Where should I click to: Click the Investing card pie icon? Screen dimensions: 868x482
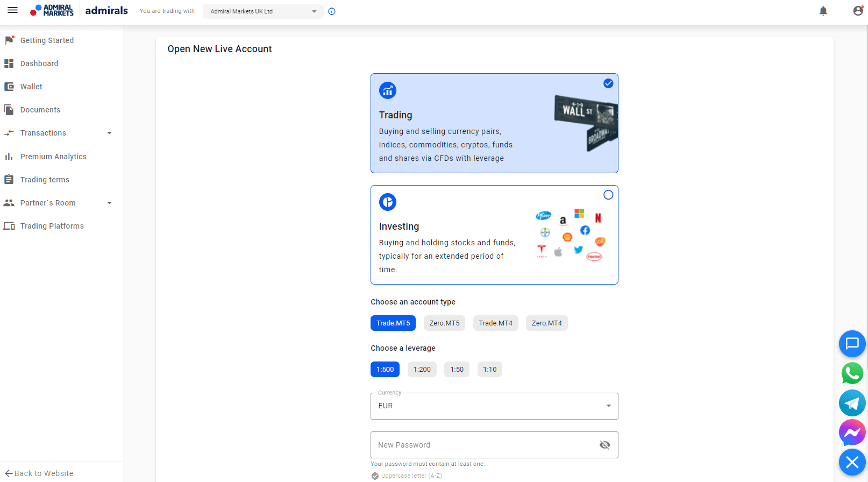388,202
